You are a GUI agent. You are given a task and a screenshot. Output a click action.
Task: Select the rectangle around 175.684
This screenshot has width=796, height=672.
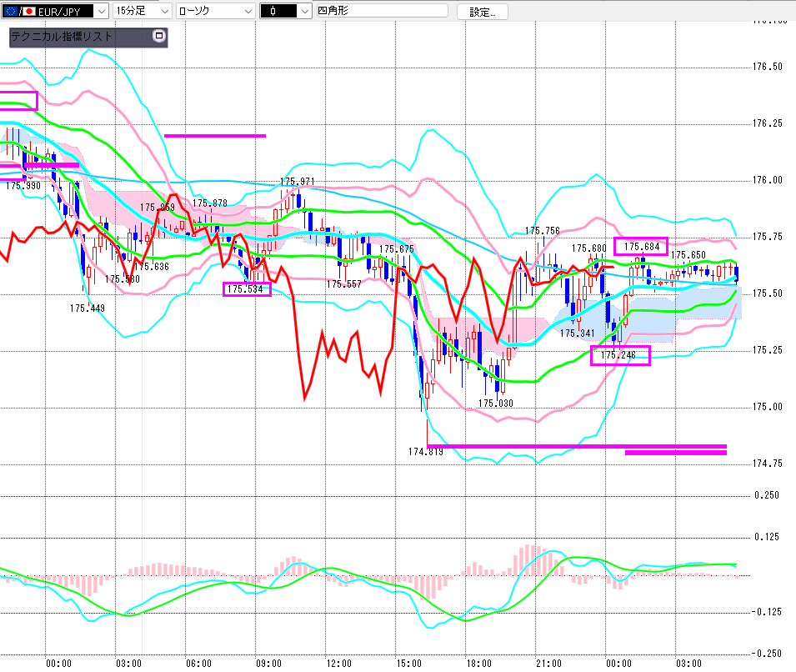tap(641, 247)
